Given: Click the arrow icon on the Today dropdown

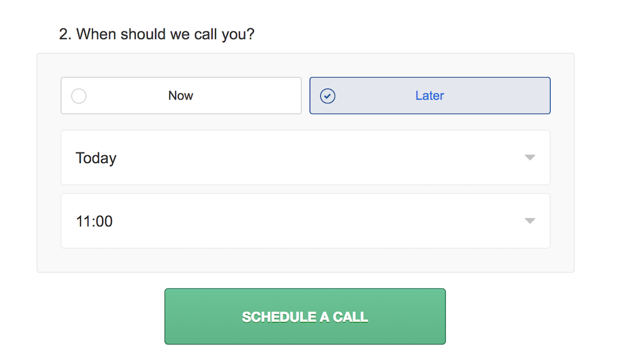Looking at the screenshot, I should (x=530, y=158).
